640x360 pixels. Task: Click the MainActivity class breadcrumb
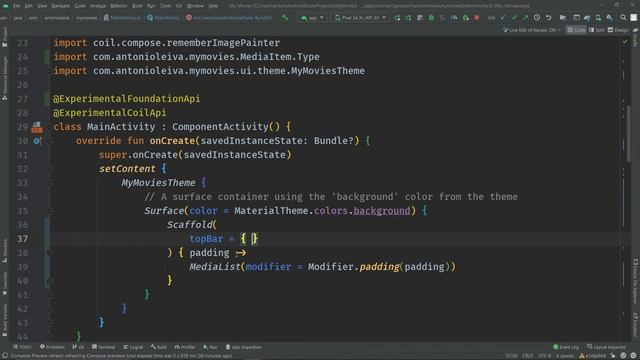[163, 18]
